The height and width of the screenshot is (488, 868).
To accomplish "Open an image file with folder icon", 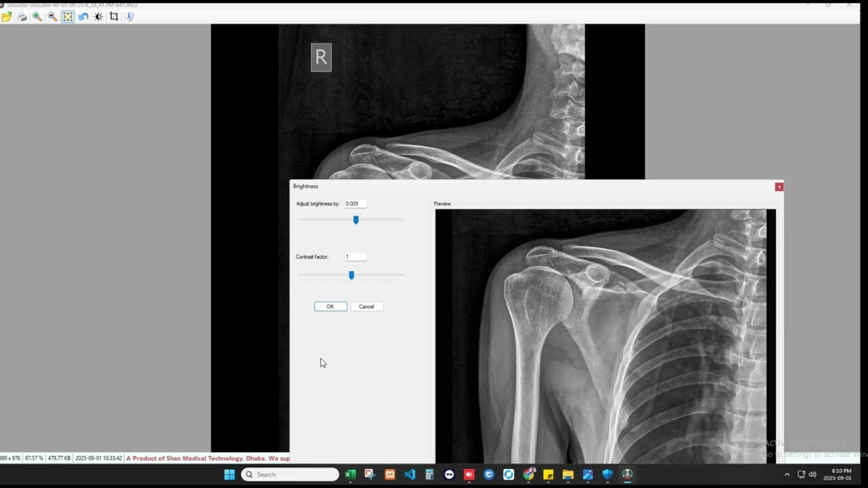I will 7,16.
